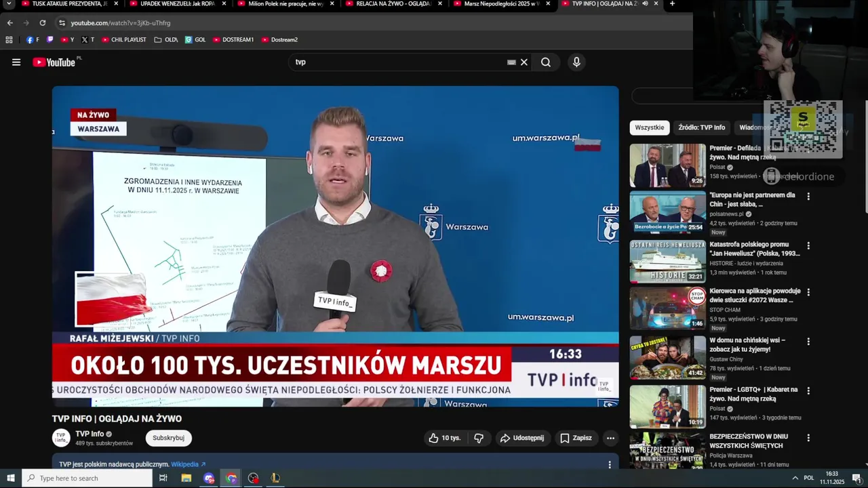The height and width of the screenshot is (488, 868).
Task: Show hidden system tray icons
Action: (795, 478)
